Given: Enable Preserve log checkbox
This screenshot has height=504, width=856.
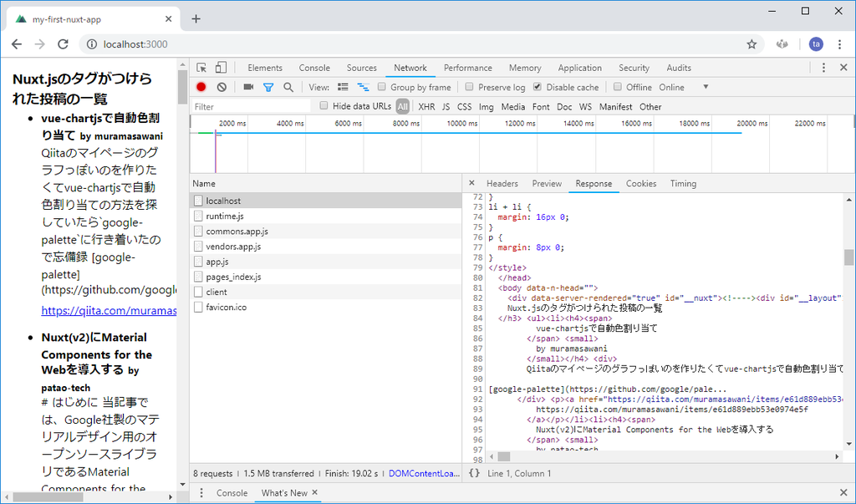Looking at the screenshot, I should pos(469,87).
